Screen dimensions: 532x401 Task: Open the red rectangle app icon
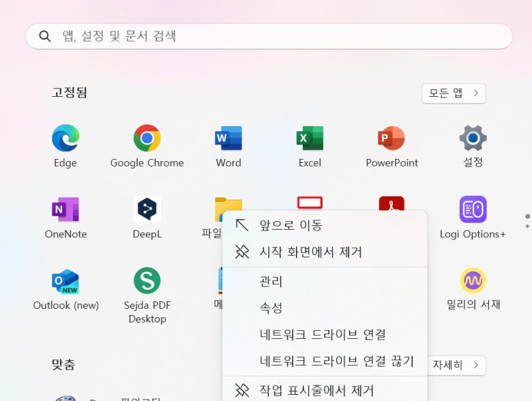tap(310, 203)
